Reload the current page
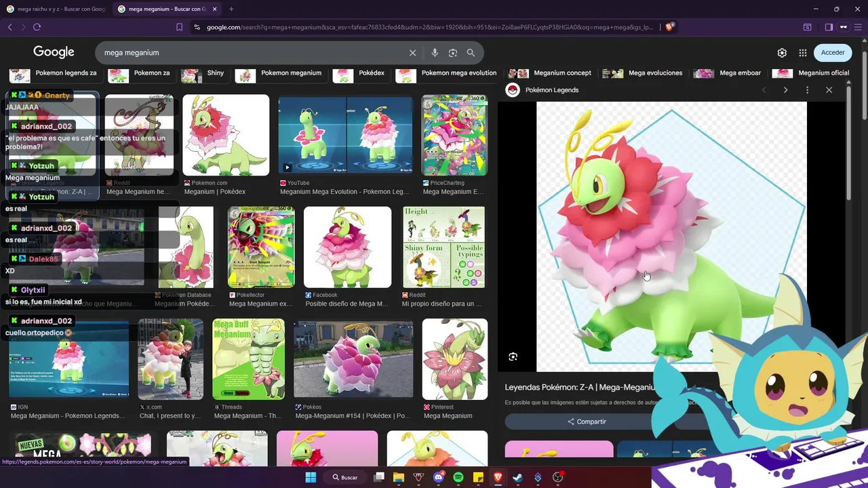 [x=37, y=27]
